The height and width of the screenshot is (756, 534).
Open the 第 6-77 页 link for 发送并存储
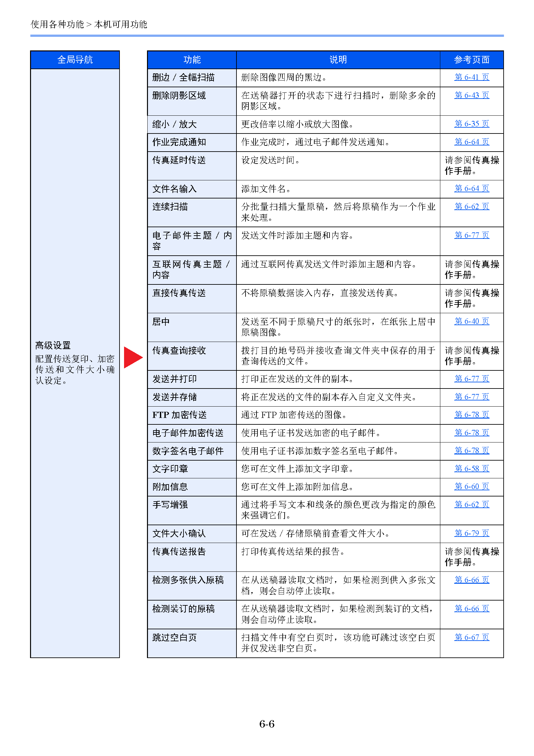click(x=471, y=397)
